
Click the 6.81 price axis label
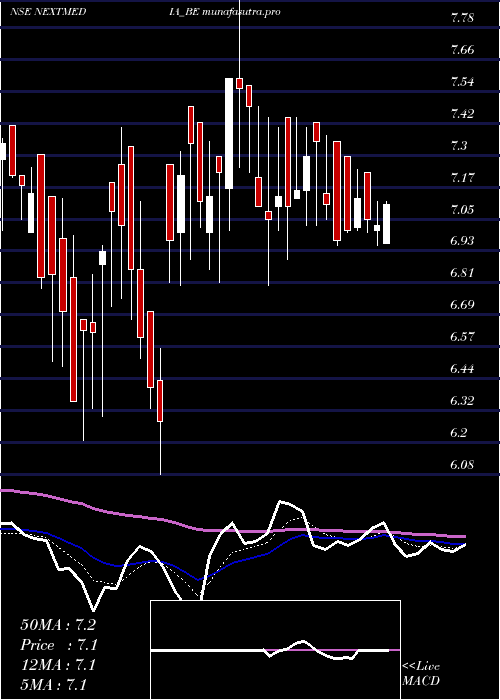(462, 273)
